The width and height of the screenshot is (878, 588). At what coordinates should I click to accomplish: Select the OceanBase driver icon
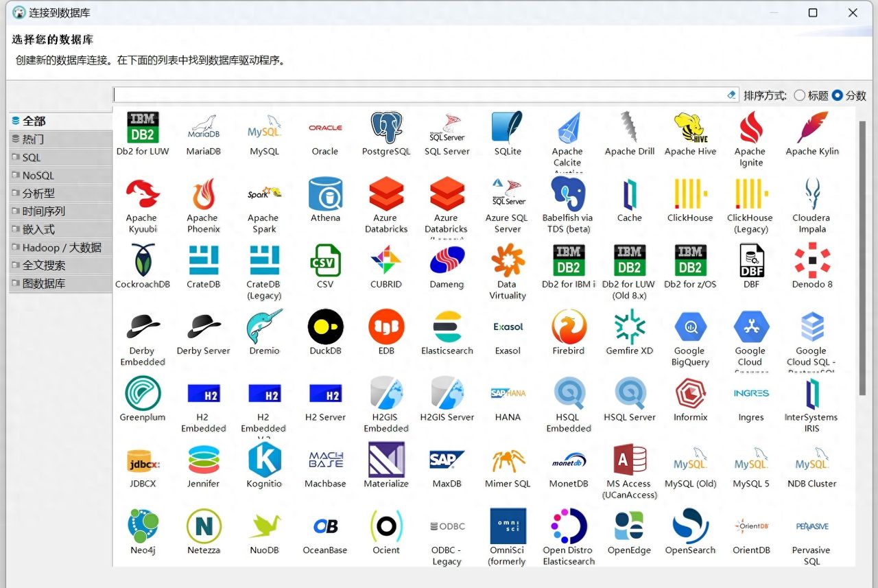click(325, 527)
